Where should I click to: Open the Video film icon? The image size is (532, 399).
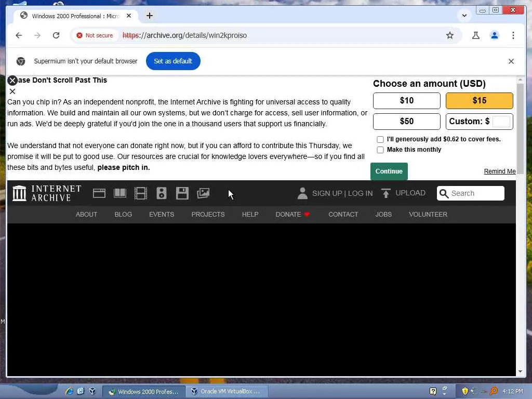click(140, 193)
